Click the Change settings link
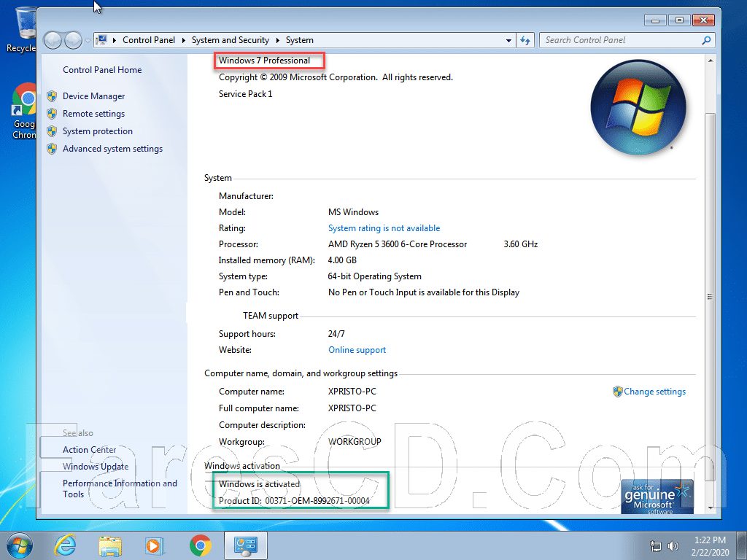The image size is (747, 560). [x=654, y=392]
